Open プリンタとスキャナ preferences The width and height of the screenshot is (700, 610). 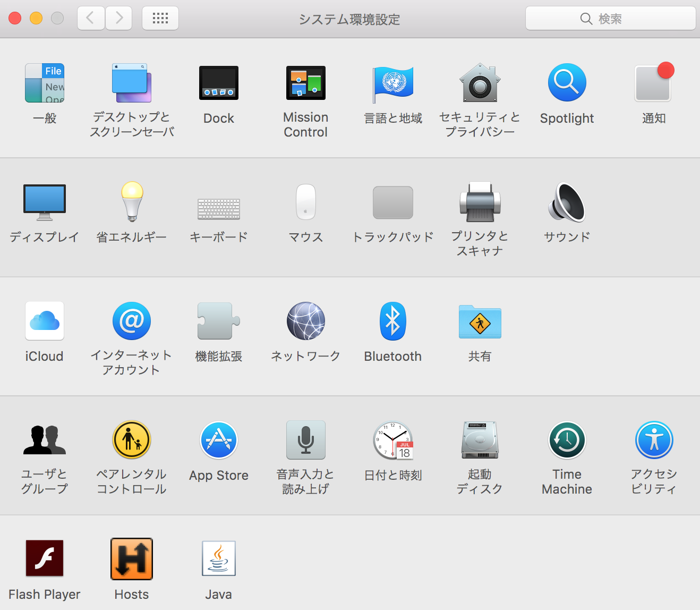click(480, 202)
